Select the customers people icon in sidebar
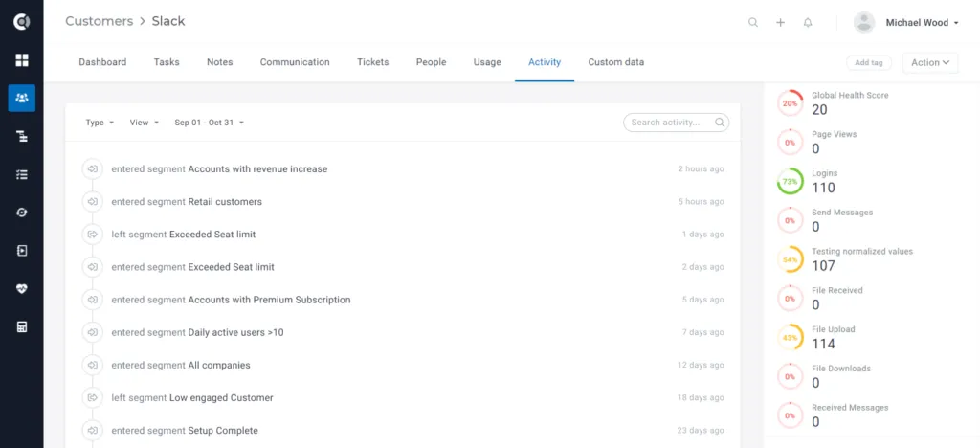The image size is (980, 448). 22,98
